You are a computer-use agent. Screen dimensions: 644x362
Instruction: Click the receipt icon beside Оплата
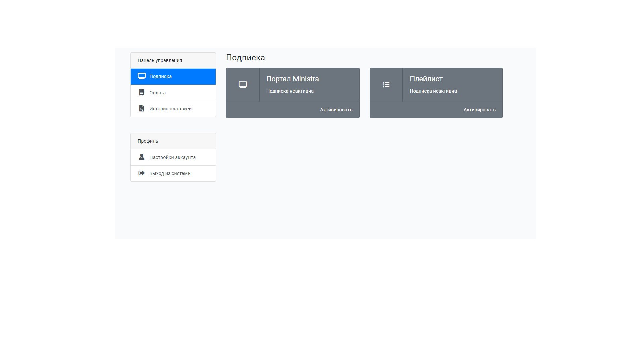[x=142, y=92]
